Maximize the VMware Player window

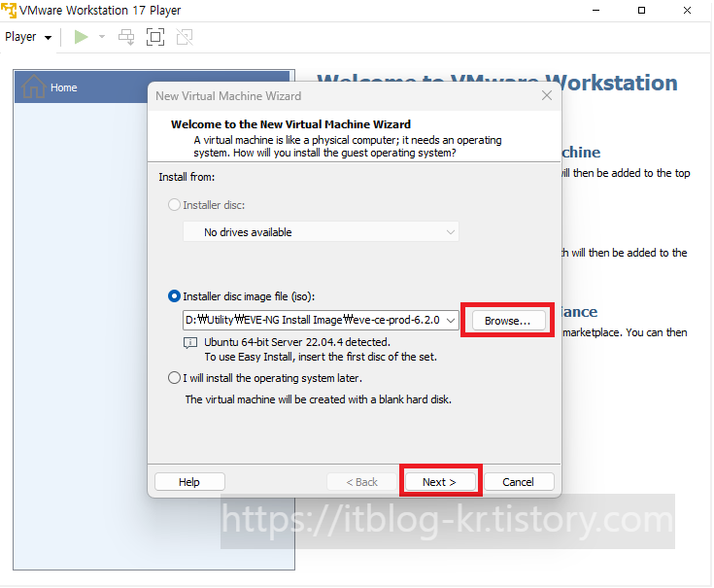tap(641, 10)
